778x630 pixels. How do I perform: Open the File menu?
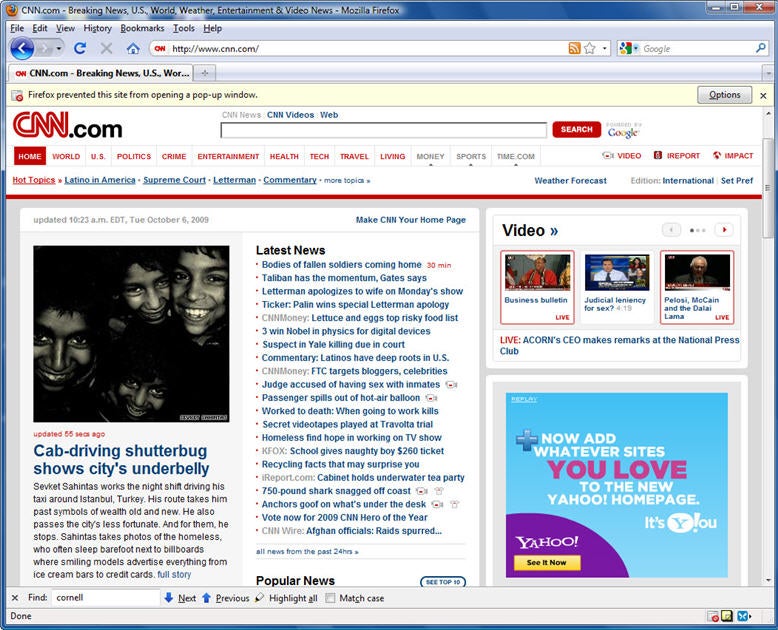tap(17, 28)
